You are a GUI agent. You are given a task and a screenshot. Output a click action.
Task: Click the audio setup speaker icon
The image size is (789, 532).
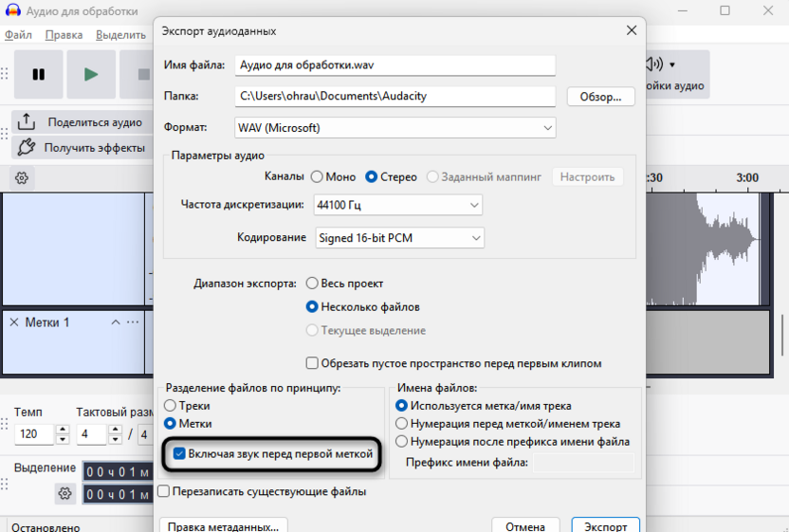(x=654, y=64)
